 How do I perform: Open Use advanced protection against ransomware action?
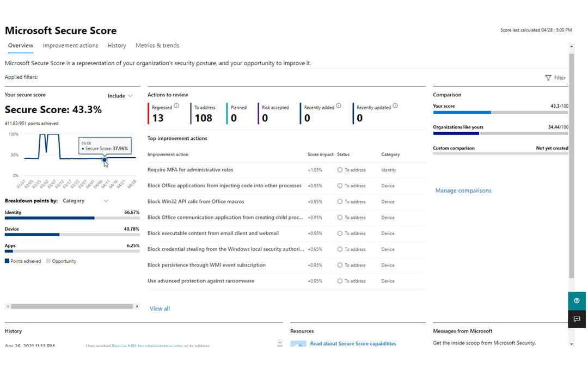click(200, 281)
